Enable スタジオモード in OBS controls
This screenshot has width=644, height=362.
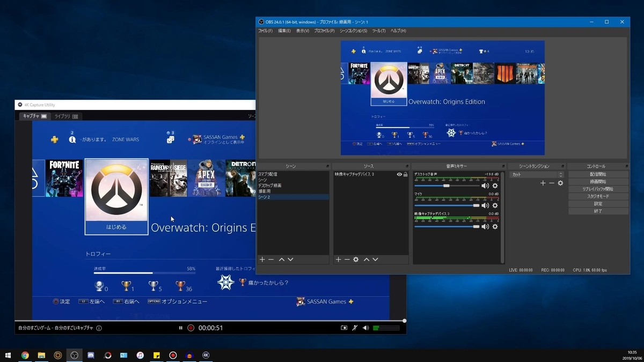click(x=598, y=196)
